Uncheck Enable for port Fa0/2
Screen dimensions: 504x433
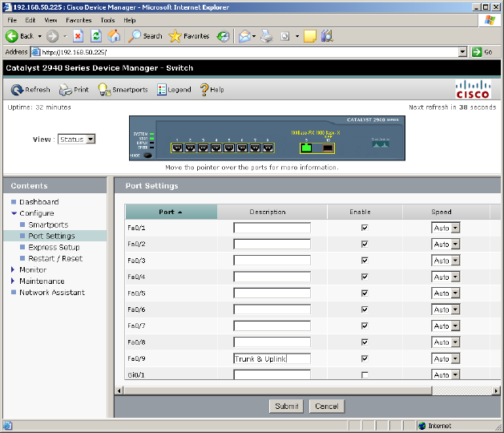point(365,245)
